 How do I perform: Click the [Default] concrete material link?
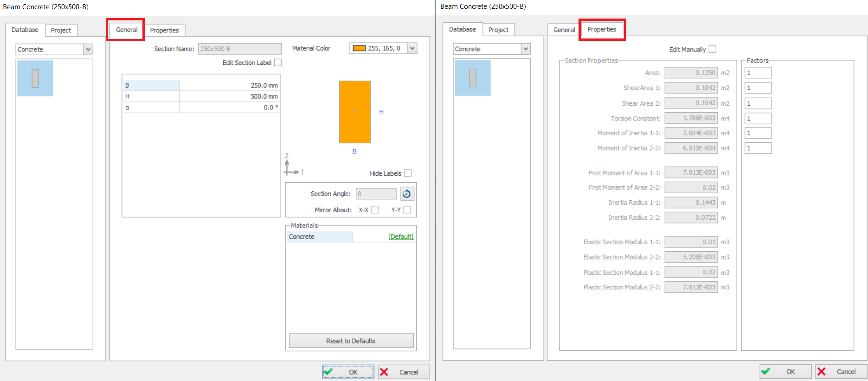401,237
